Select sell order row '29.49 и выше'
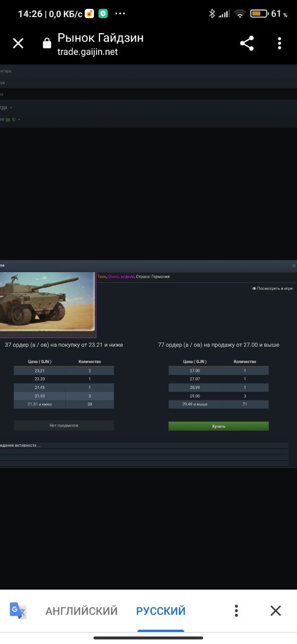The height and width of the screenshot is (644, 297). click(x=219, y=405)
